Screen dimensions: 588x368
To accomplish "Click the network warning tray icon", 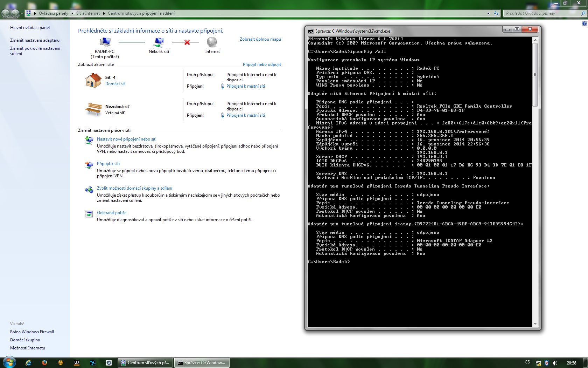I will pyautogui.click(x=538, y=363).
